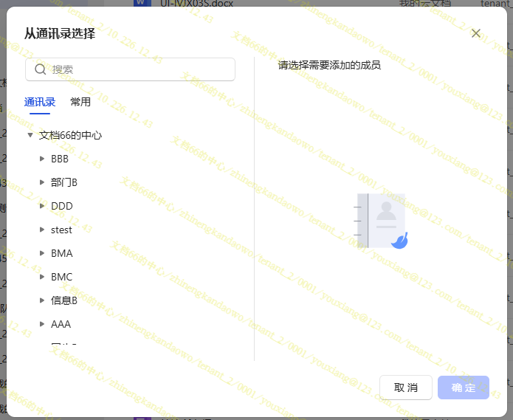Viewport: 513px width, 420px height.
Task: Expand the 部门B department arrow
Action: click(x=42, y=182)
